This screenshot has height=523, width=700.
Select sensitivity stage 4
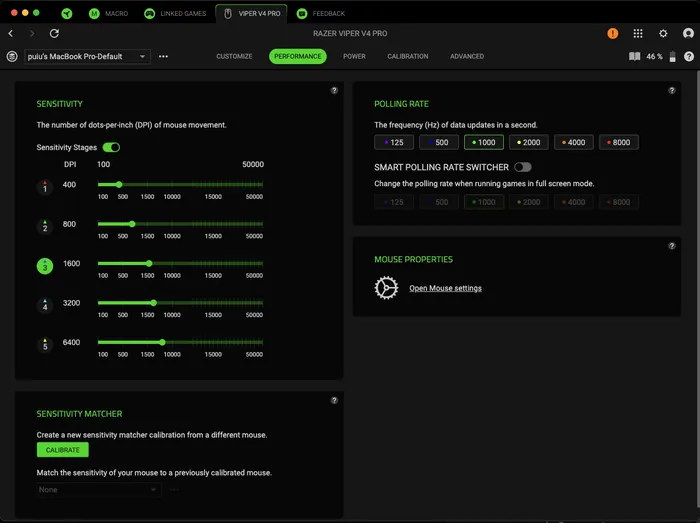pos(45,305)
